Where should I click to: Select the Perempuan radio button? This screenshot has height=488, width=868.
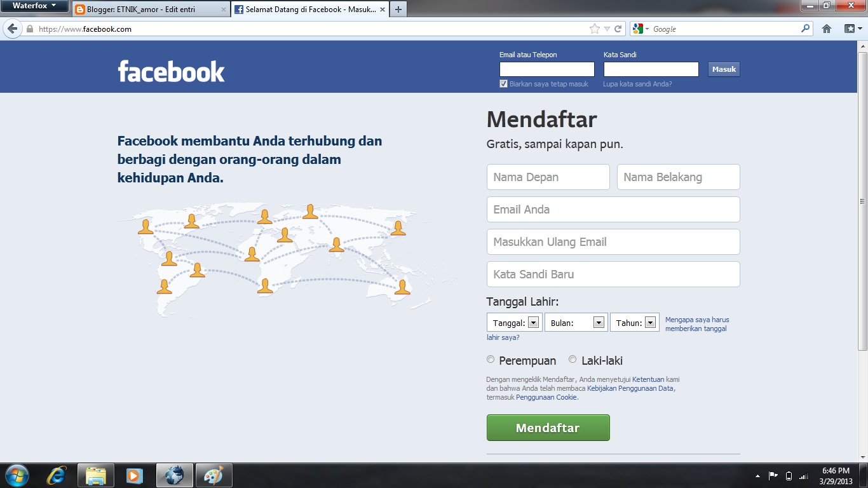[x=491, y=360]
